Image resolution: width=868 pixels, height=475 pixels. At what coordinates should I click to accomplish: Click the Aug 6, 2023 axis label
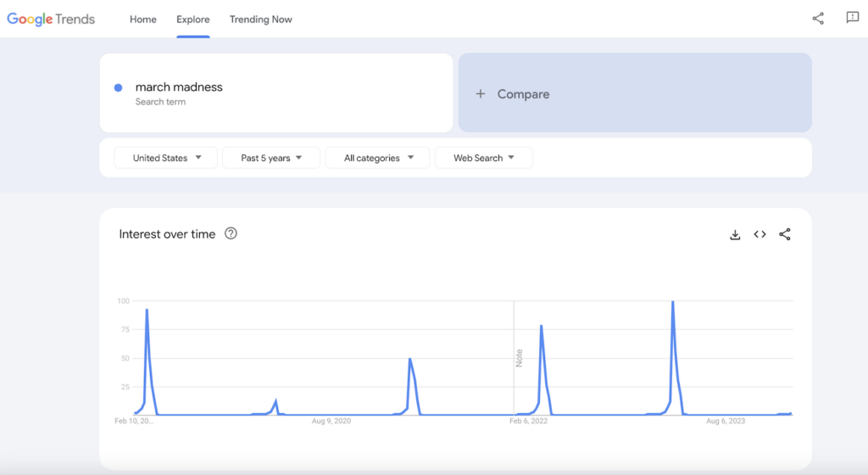(726, 422)
